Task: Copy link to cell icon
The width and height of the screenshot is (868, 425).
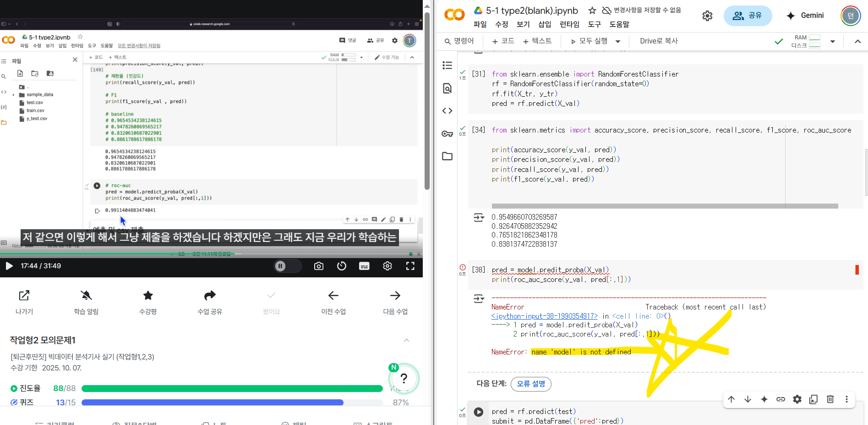Action: (781, 399)
